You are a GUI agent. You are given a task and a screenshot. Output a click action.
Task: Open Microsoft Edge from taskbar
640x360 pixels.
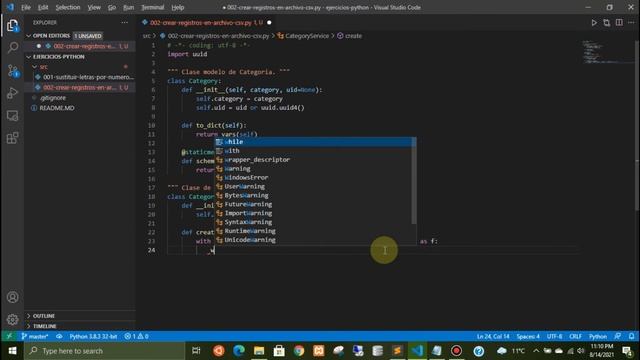(238, 351)
